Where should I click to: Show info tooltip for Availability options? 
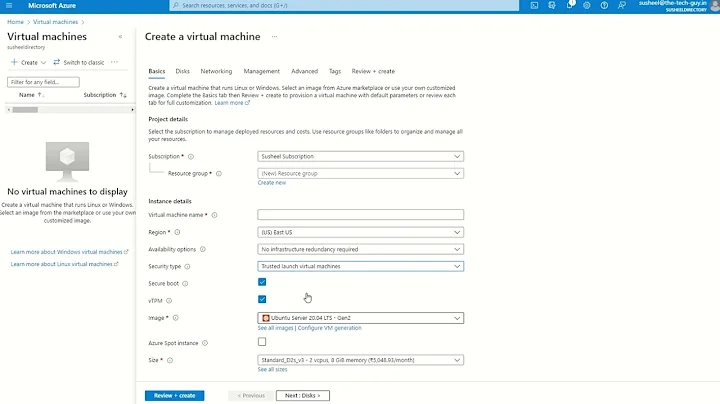(x=202, y=249)
